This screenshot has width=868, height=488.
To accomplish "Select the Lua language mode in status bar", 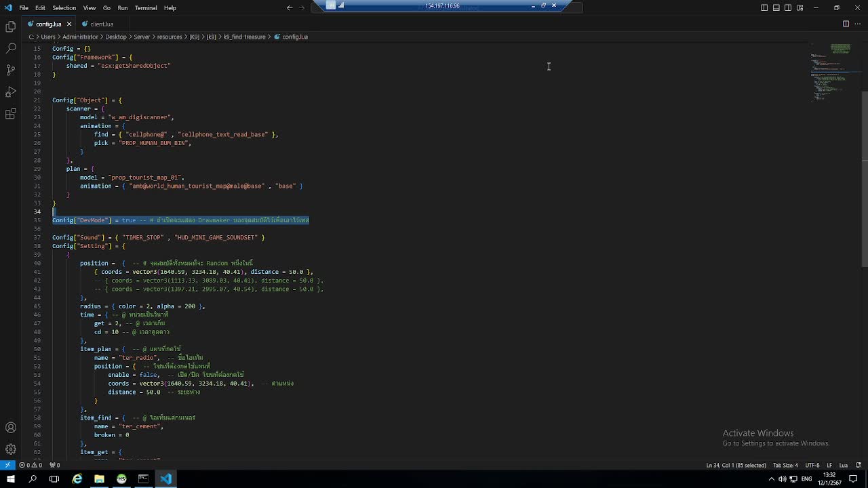I will 844,466.
